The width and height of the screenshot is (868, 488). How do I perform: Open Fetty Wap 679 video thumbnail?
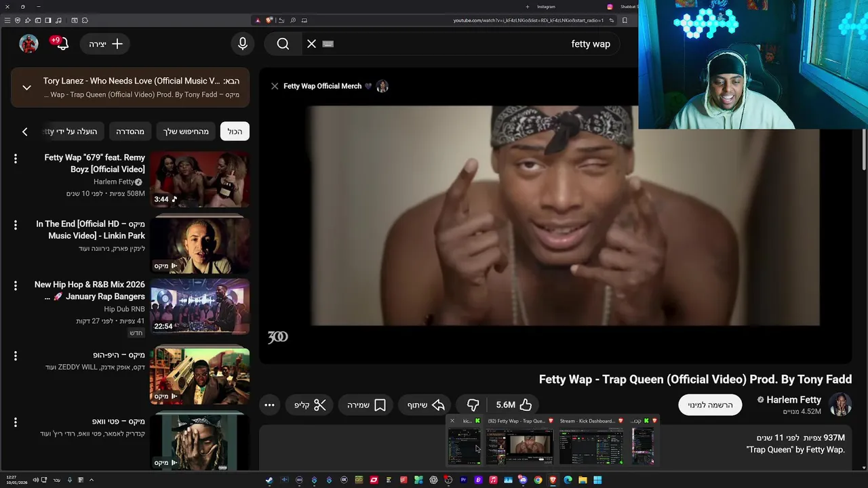click(x=200, y=179)
